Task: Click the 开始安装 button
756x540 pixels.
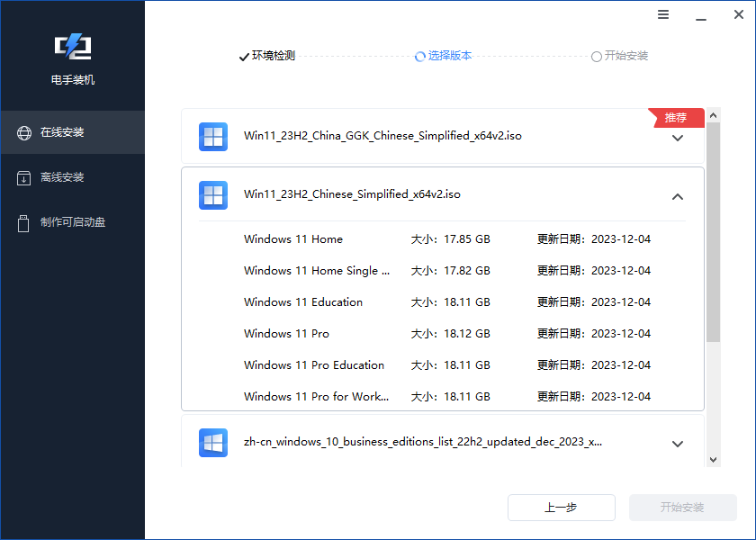Action: coord(683,508)
